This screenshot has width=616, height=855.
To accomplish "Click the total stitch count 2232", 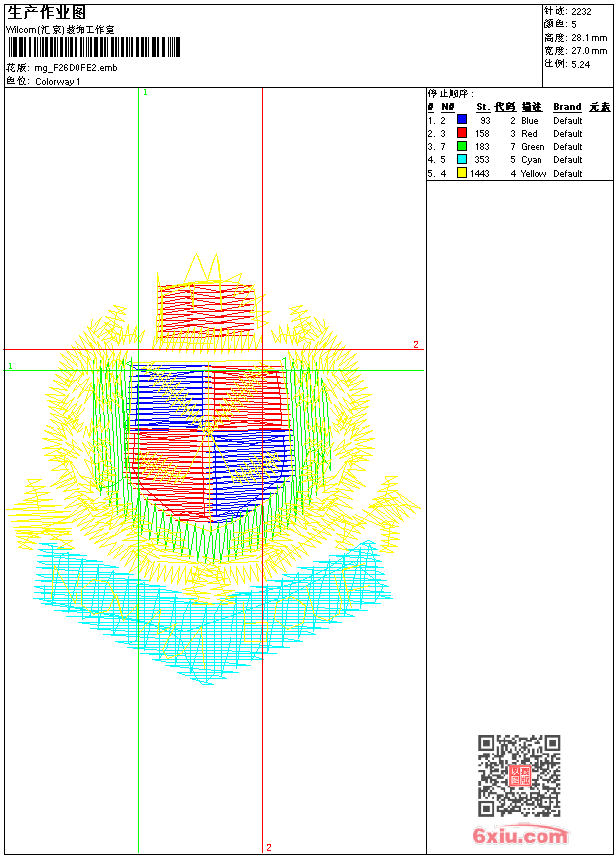I will [581, 12].
